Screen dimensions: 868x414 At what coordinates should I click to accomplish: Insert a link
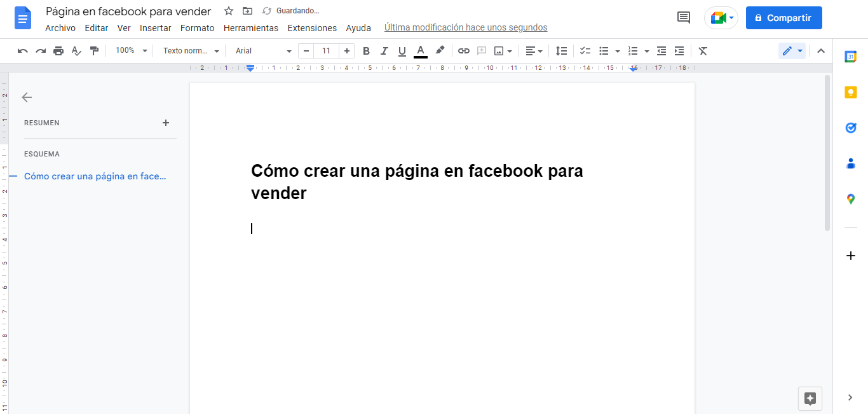point(464,51)
